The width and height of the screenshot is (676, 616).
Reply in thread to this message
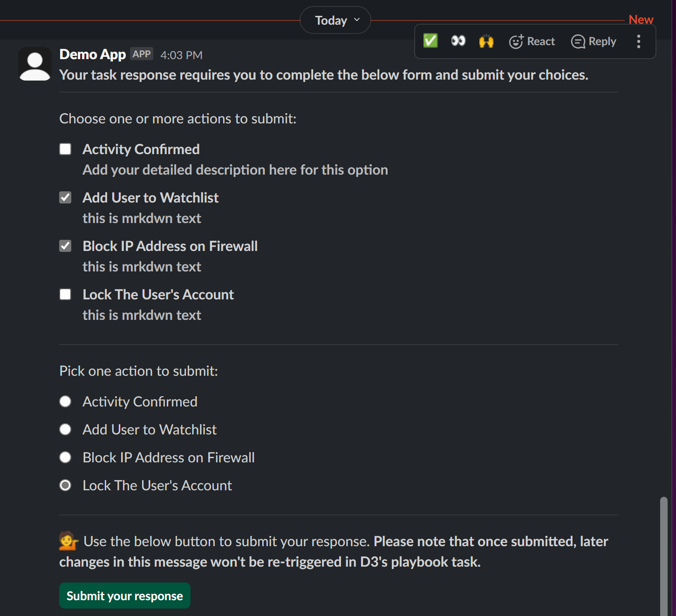(594, 41)
